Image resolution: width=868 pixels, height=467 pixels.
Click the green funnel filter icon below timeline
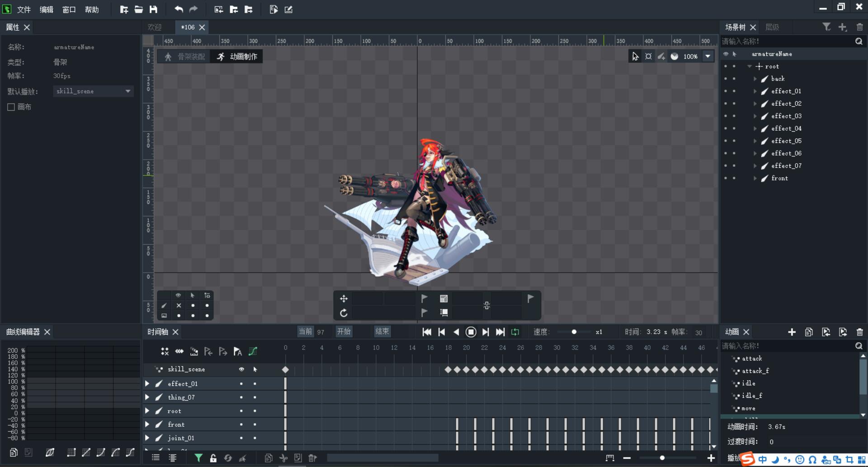pyautogui.click(x=198, y=458)
